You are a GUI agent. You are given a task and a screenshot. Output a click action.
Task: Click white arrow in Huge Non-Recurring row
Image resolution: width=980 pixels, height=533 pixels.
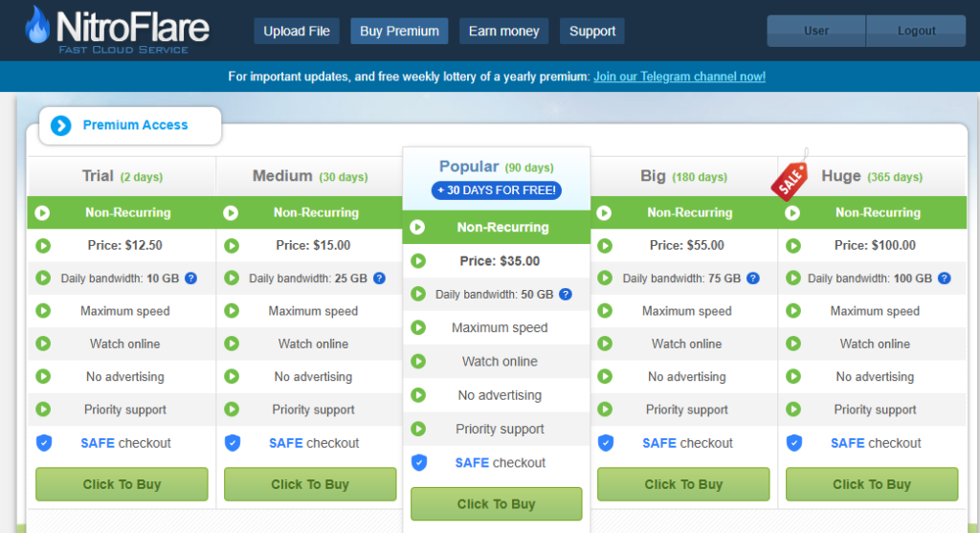(792, 213)
